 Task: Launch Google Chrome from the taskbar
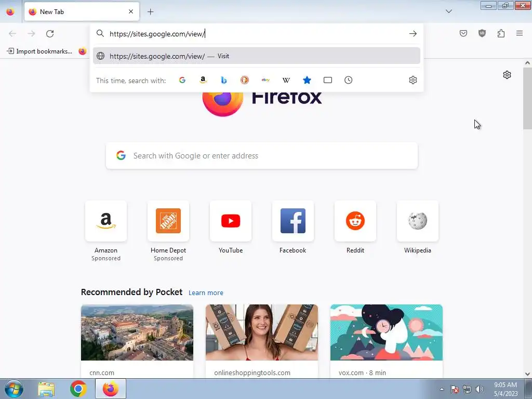[x=78, y=389]
